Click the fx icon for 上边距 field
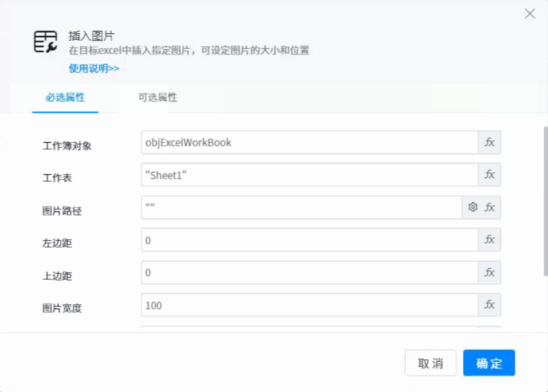This screenshot has width=548, height=392. [x=490, y=273]
